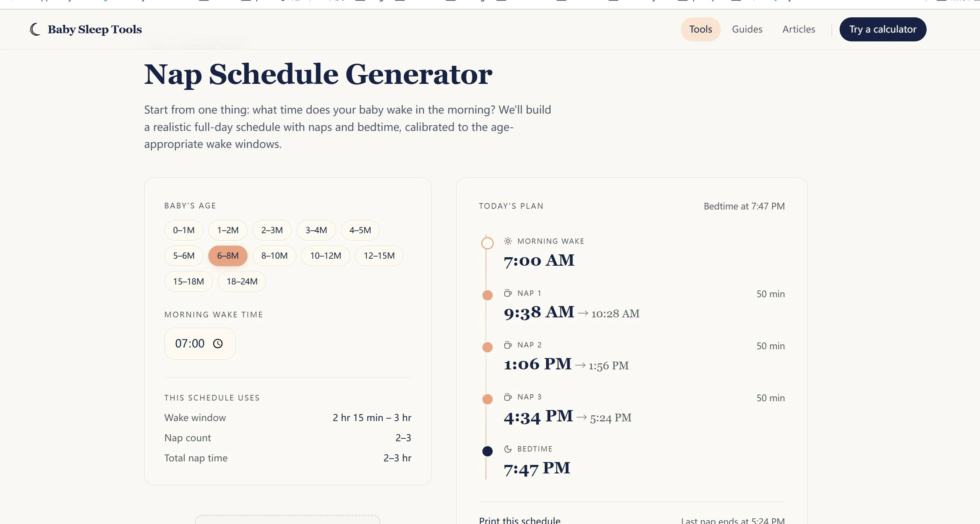Select the 1–2M age option
Image resolution: width=980 pixels, height=524 pixels.
coord(228,230)
